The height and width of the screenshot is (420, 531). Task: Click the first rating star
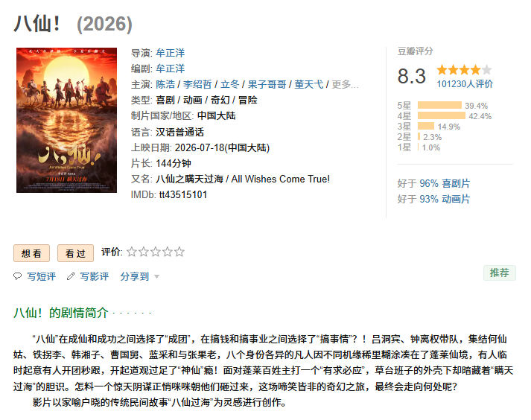click(x=131, y=252)
